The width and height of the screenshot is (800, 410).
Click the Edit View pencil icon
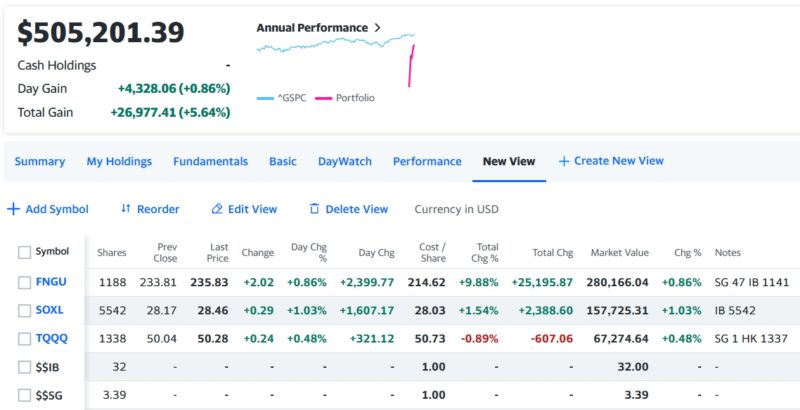point(217,209)
